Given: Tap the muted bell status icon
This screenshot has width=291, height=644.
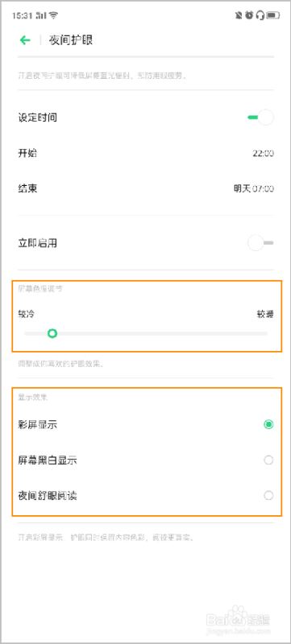Looking at the screenshot, I should (239, 15).
